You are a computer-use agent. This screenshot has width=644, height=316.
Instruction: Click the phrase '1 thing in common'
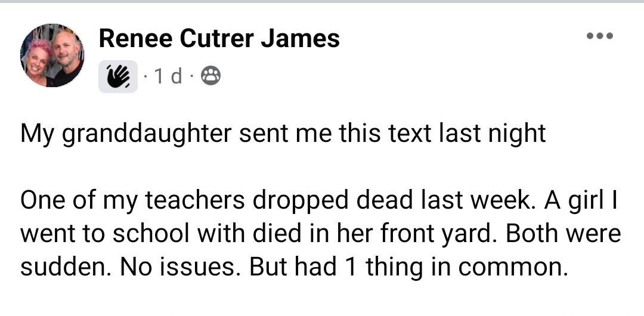point(453,267)
